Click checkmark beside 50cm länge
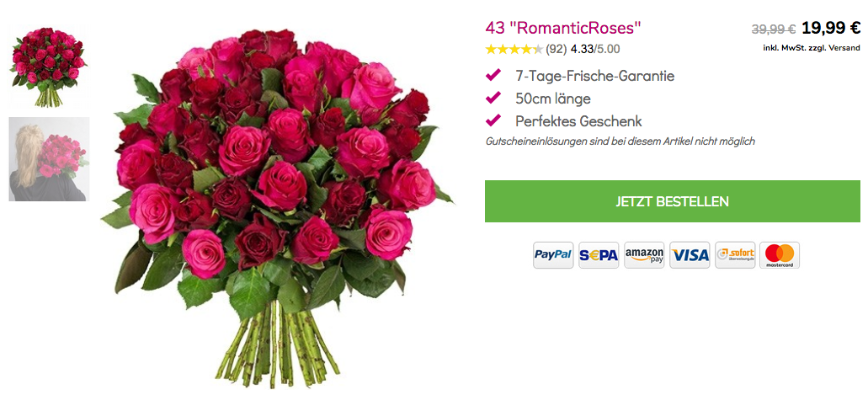Viewport: 868px width, 395px height. pyautogui.click(x=493, y=98)
